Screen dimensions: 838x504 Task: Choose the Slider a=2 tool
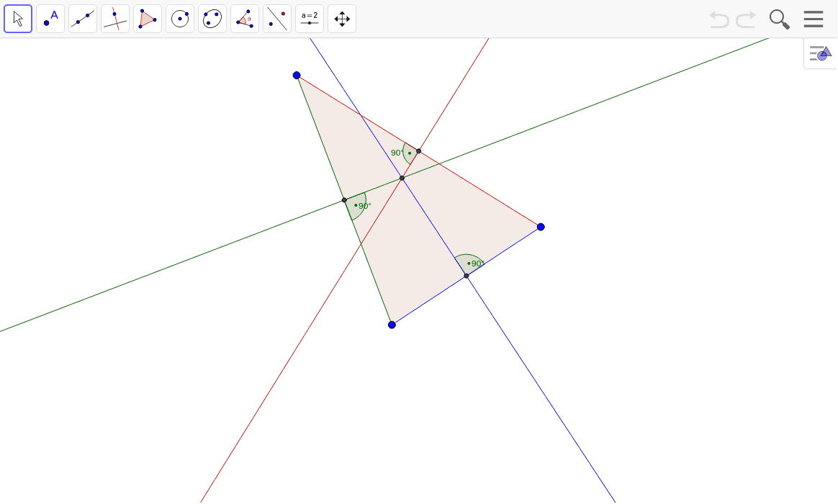tap(310, 19)
